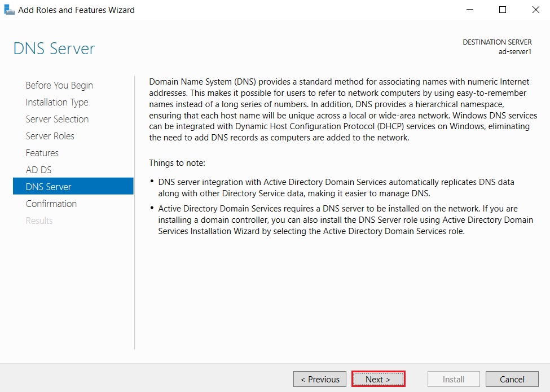Go back using the Previous button
Screen dimensions: 550x392
point(319,378)
